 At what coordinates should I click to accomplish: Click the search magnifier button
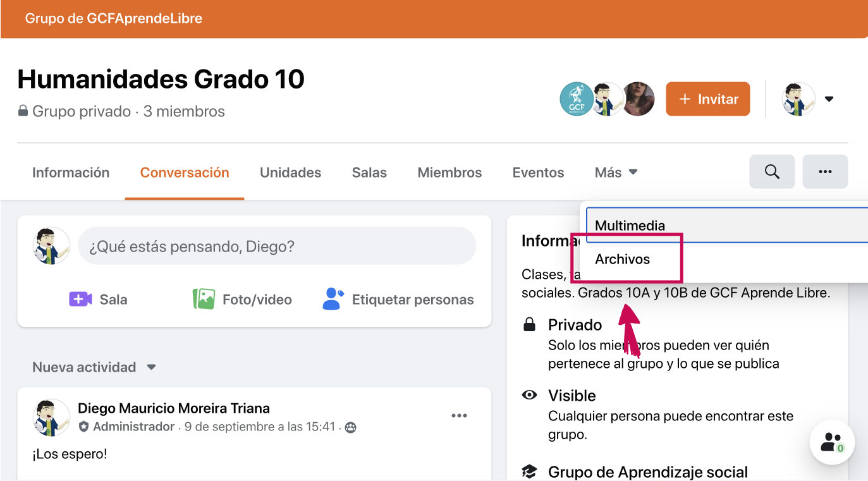pyautogui.click(x=772, y=172)
